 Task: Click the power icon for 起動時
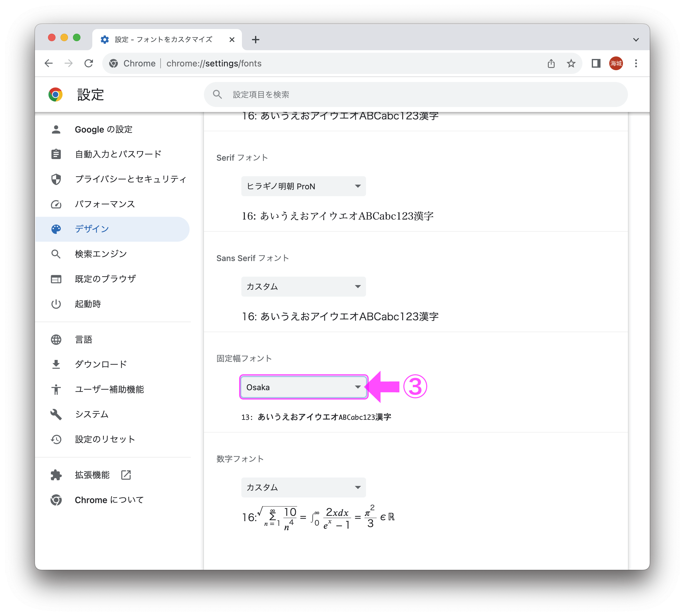pos(56,304)
